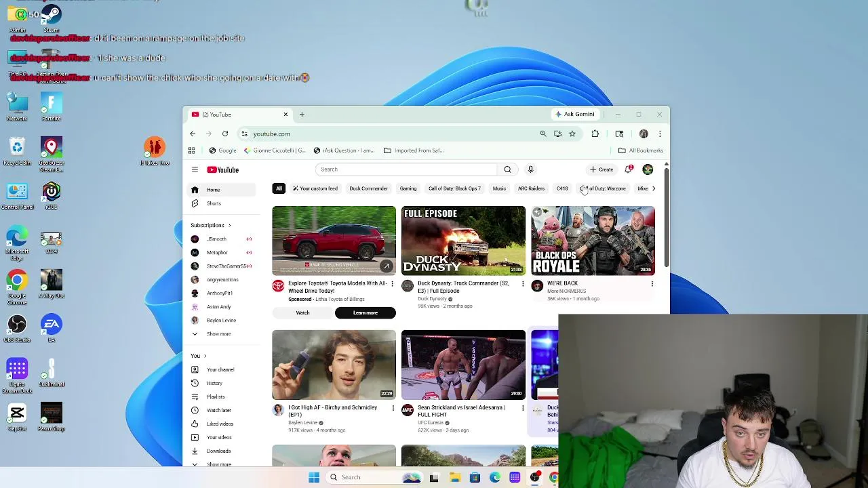Show more chips with the right arrow
868x488 pixels.
point(653,188)
